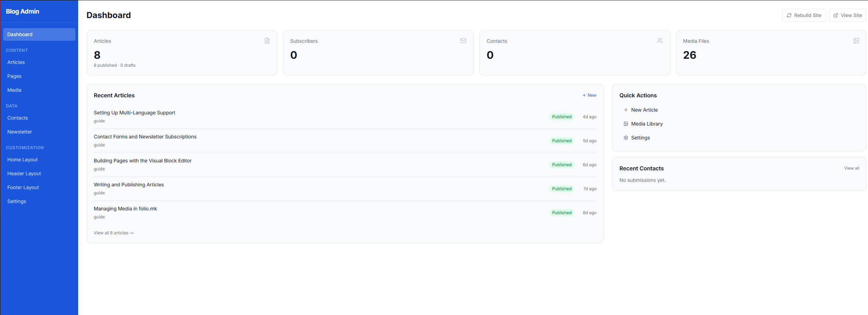Screen dimensions: 868x315
Task: Click the Subscribers stat card
Action: pyautogui.click(x=378, y=53)
